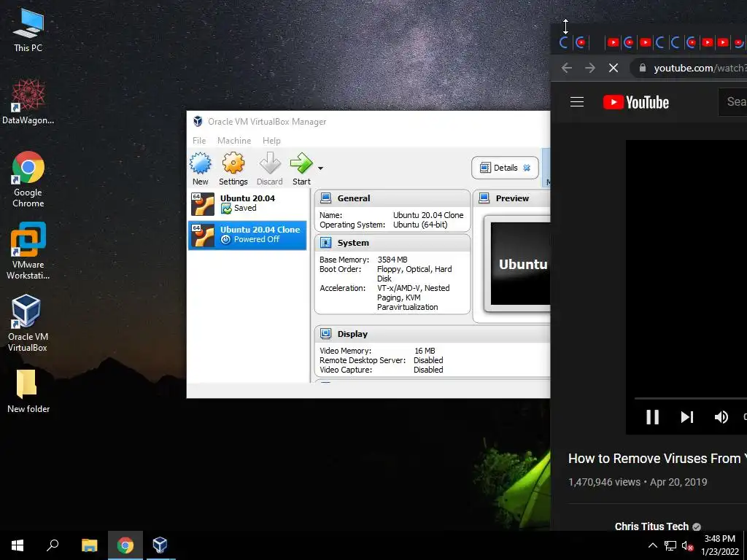The height and width of the screenshot is (560, 747).
Task: Stop loading the page in Chrome
Action: (x=614, y=68)
